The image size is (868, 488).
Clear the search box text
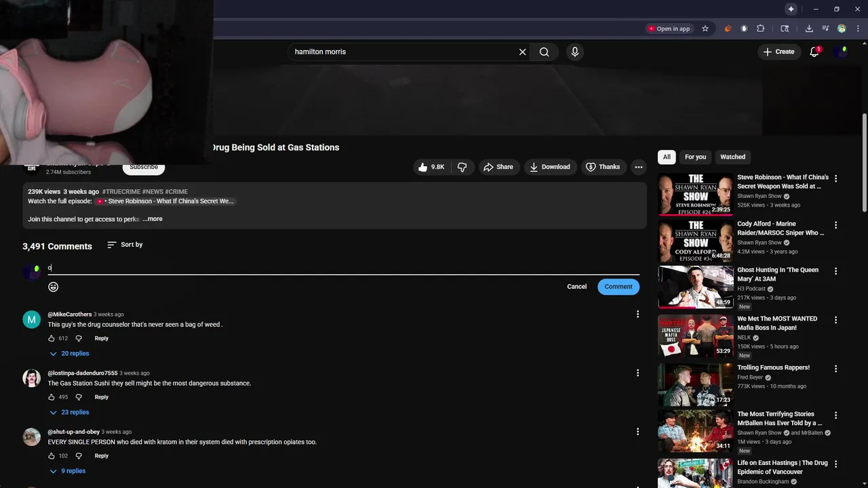522,52
